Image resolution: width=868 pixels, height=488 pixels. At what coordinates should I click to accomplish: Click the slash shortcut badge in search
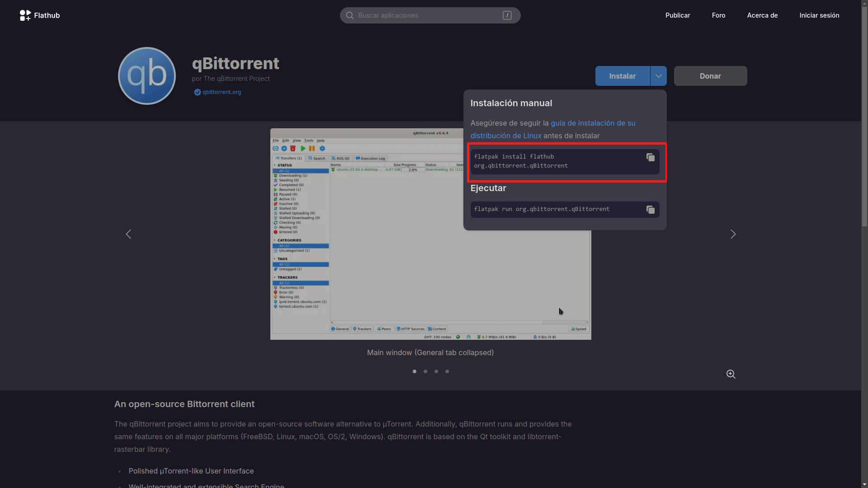pyautogui.click(x=507, y=15)
